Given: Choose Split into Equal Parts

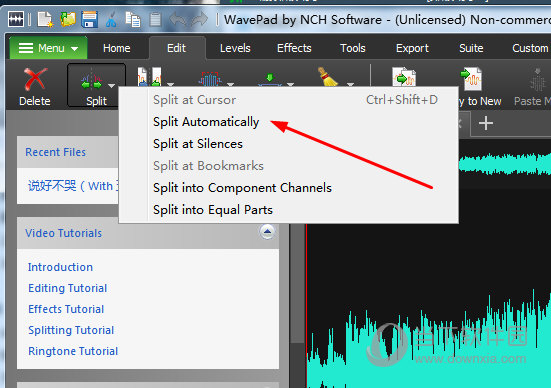Looking at the screenshot, I should [x=289, y=210].
